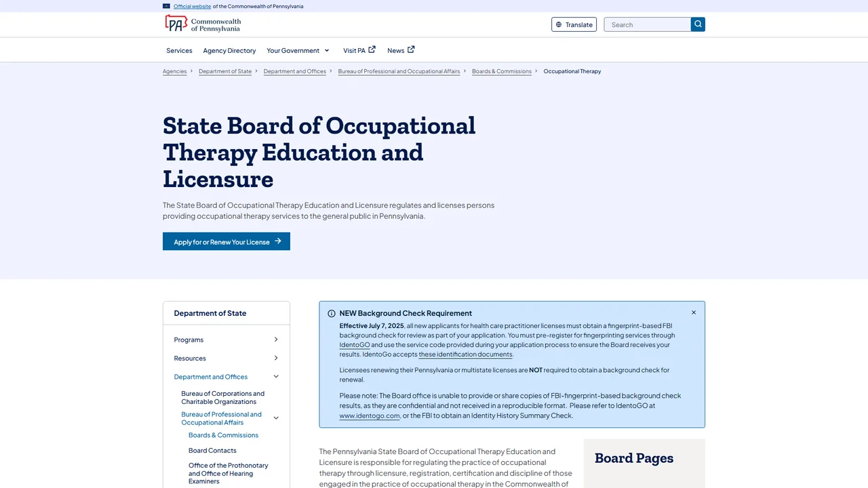The height and width of the screenshot is (488, 868).
Task: Focus the Search input field
Action: tap(648, 24)
